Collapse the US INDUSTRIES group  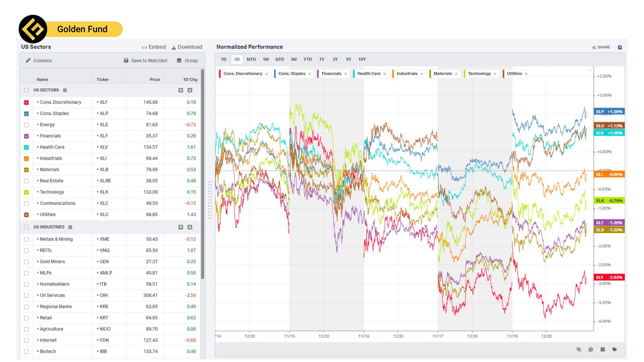(70, 227)
